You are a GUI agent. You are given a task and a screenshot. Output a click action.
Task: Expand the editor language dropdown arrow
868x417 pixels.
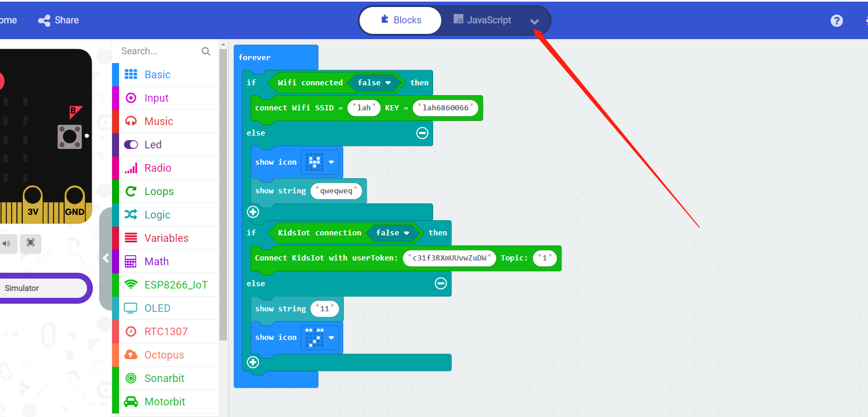(x=534, y=22)
